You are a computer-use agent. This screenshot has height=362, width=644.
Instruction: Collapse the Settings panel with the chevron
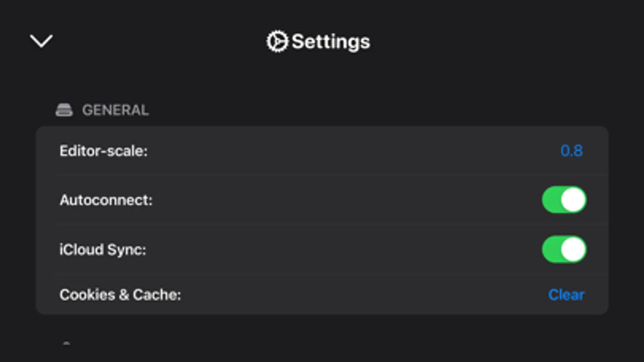[41, 41]
